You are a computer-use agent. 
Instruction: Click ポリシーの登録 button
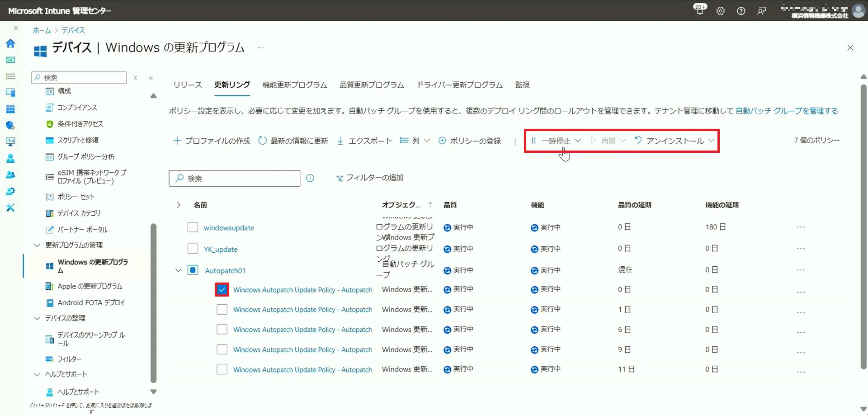click(470, 141)
